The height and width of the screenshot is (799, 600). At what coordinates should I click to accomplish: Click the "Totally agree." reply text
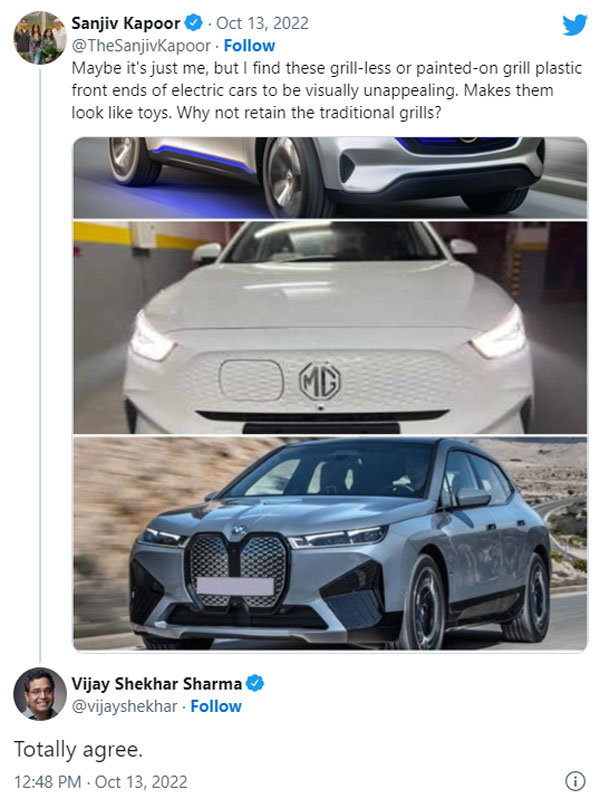64,748
